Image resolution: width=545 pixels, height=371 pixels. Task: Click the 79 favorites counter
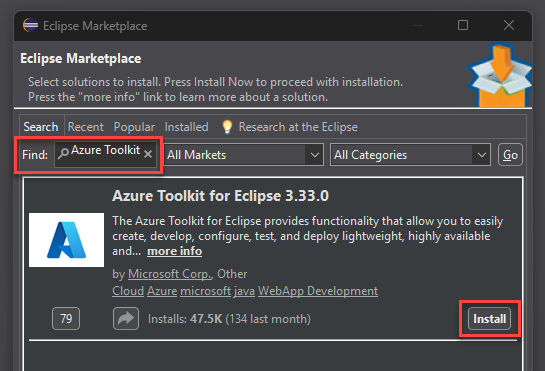pyautogui.click(x=66, y=318)
